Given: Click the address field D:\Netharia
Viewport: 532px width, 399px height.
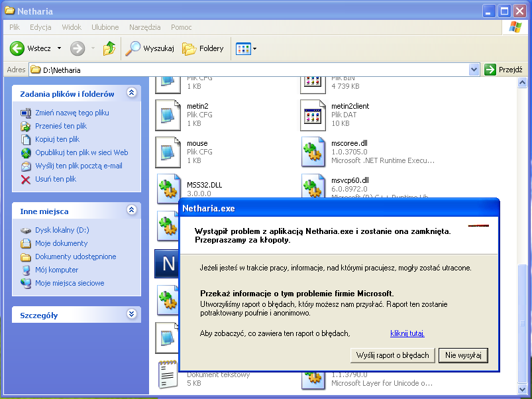Looking at the screenshot, I should click(x=249, y=70).
